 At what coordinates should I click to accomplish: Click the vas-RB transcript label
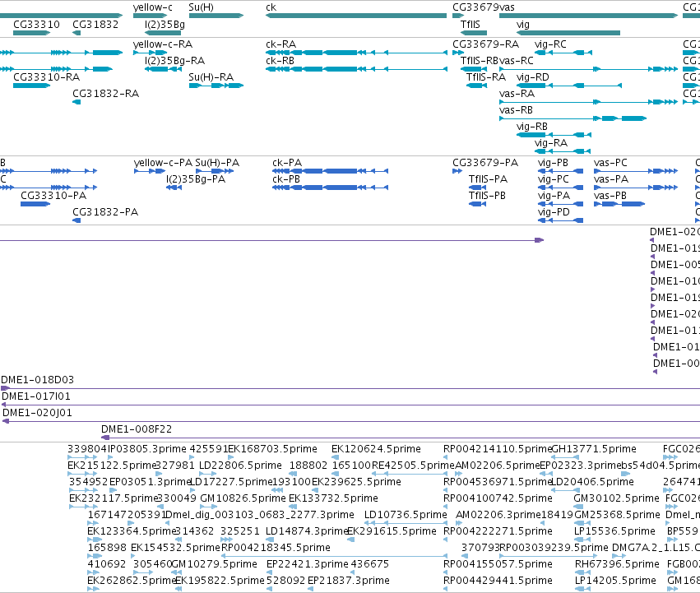pyautogui.click(x=516, y=110)
